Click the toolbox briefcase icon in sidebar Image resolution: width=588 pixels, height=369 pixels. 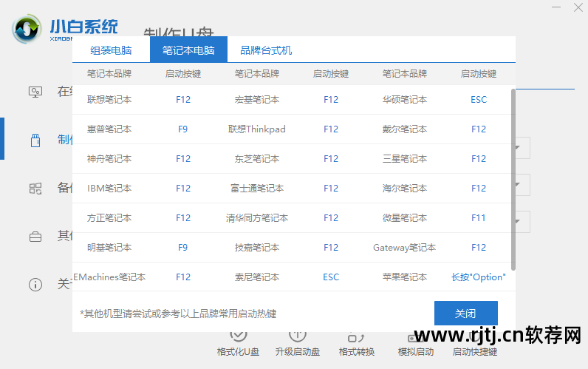tap(35, 237)
